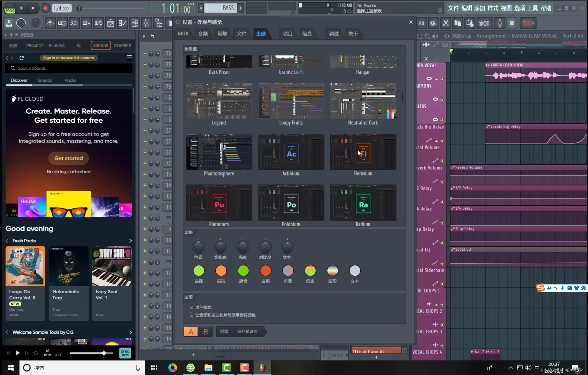The image size is (588, 375).
Task: Click the Search Sounds input field
Action: click(x=69, y=68)
